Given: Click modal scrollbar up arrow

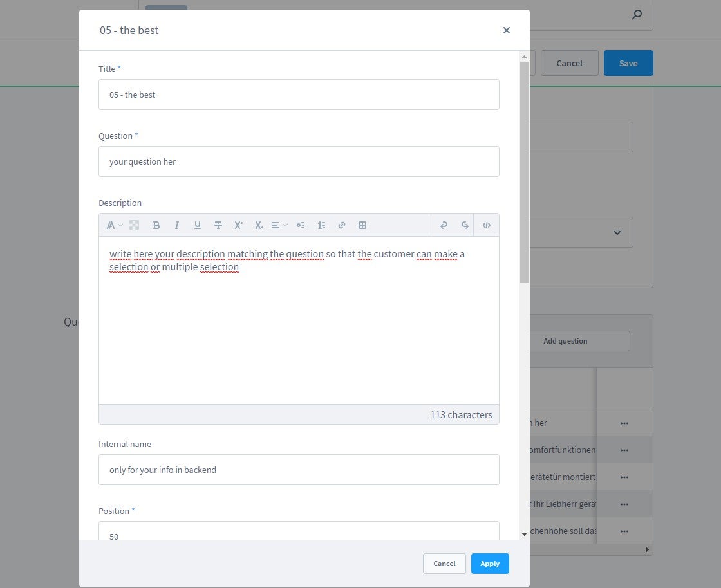Looking at the screenshot, I should point(524,57).
